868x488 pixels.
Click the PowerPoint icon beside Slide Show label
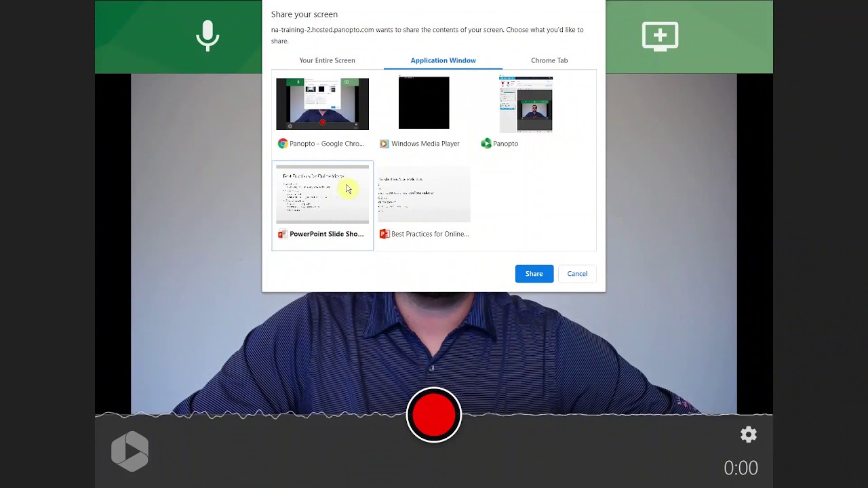pyautogui.click(x=283, y=234)
